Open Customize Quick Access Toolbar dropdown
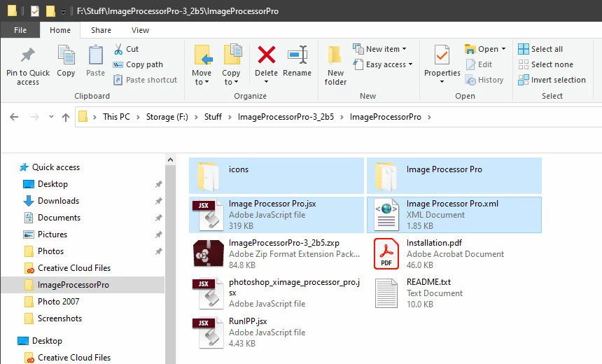Screen dimensions: 602x364 (x=63, y=11)
